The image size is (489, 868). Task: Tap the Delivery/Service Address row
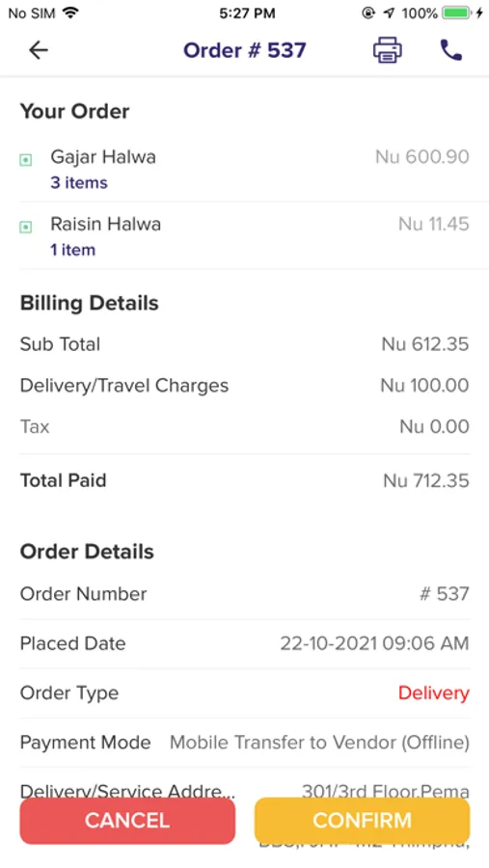pyautogui.click(x=244, y=792)
